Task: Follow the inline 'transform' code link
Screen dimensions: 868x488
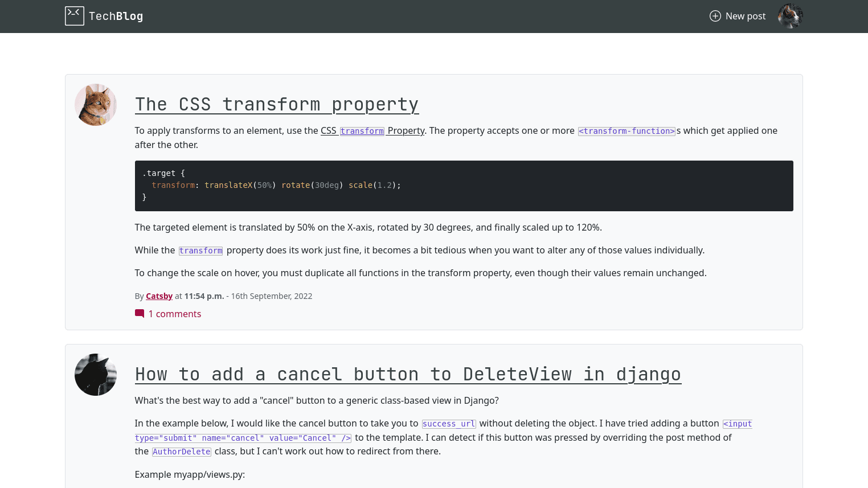Action: (x=200, y=251)
